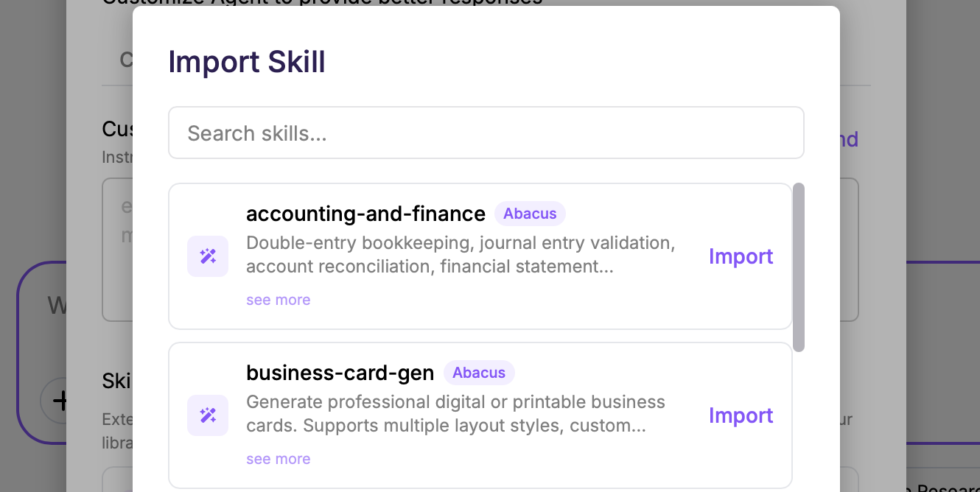The width and height of the screenshot is (980, 492).
Task: Click the Import Skill dialog heading
Action: click(x=247, y=62)
